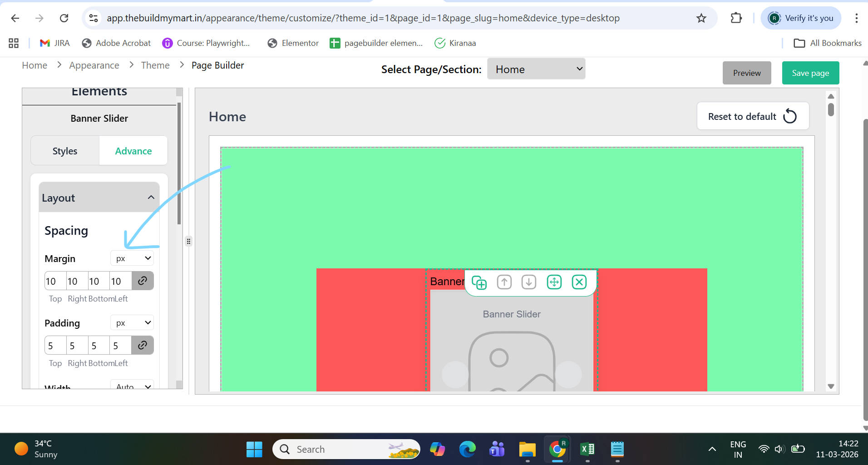
Task: Open Adobe Acrobat bookmark
Action: (116, 43)
